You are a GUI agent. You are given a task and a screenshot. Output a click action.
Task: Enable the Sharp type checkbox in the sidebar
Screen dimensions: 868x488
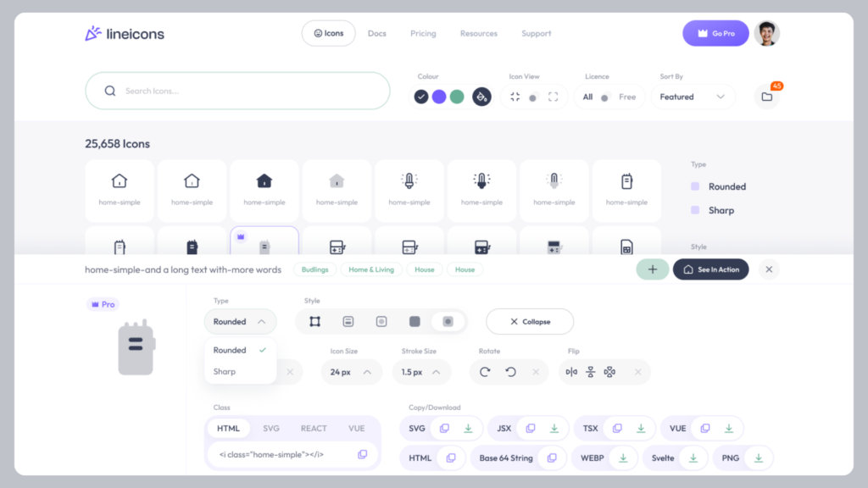695,210
